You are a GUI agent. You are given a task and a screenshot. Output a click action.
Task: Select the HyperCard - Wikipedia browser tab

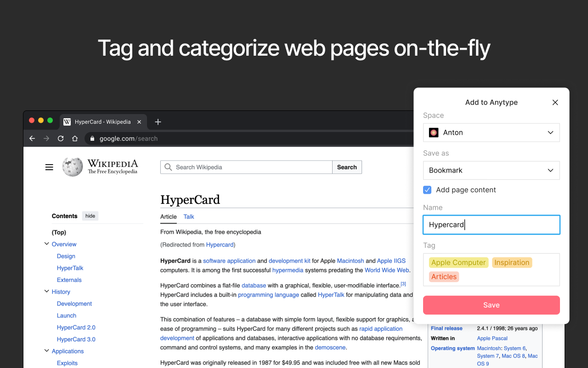102,121
